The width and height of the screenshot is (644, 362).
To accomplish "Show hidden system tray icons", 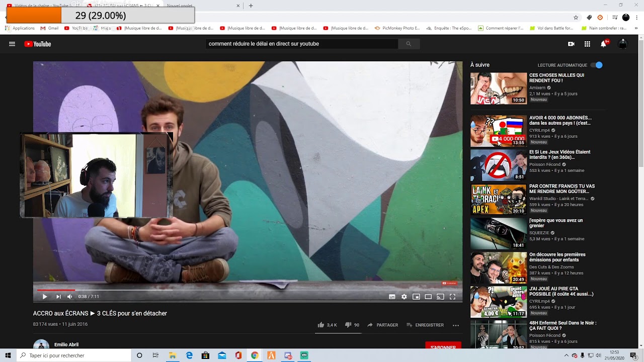I will click(567, 355).
